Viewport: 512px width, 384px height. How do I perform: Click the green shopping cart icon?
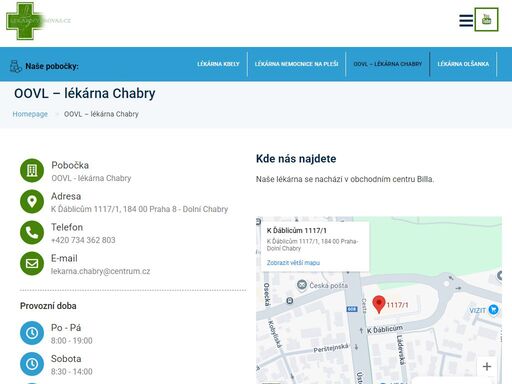tap(486, 20)
